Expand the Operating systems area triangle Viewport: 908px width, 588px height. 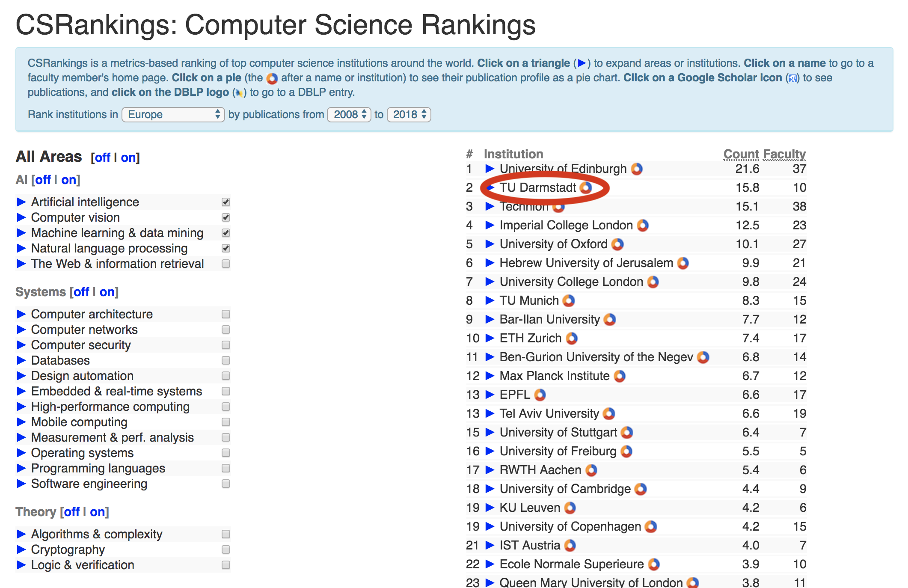(x=21, y=453)
